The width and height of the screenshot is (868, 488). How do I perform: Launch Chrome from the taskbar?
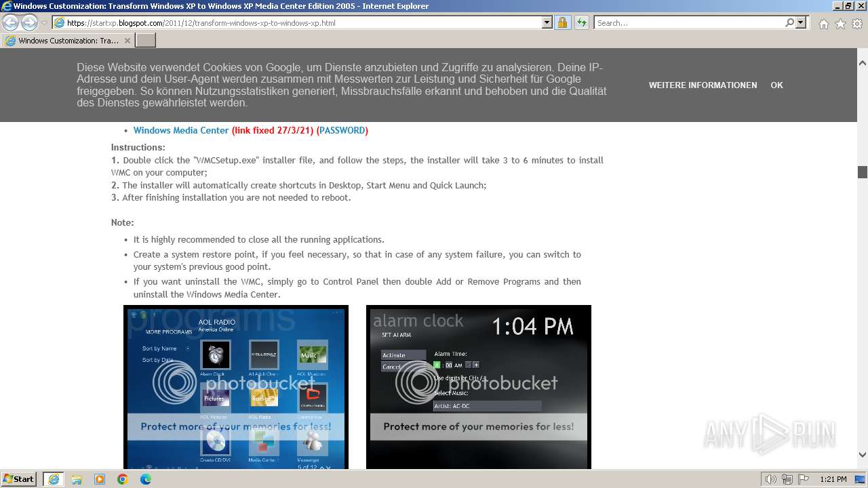tap(123, 479)
